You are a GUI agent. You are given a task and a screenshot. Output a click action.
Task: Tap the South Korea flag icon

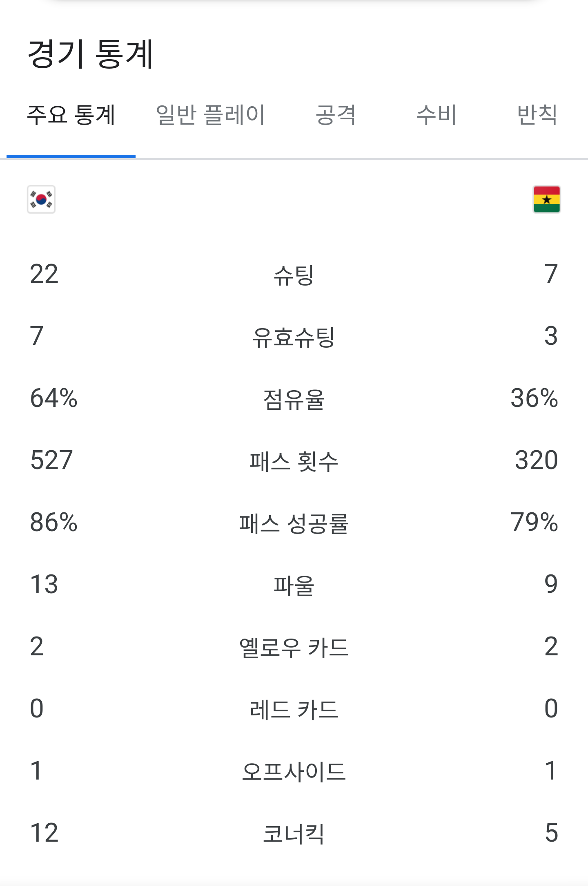(x=41, y=199)
